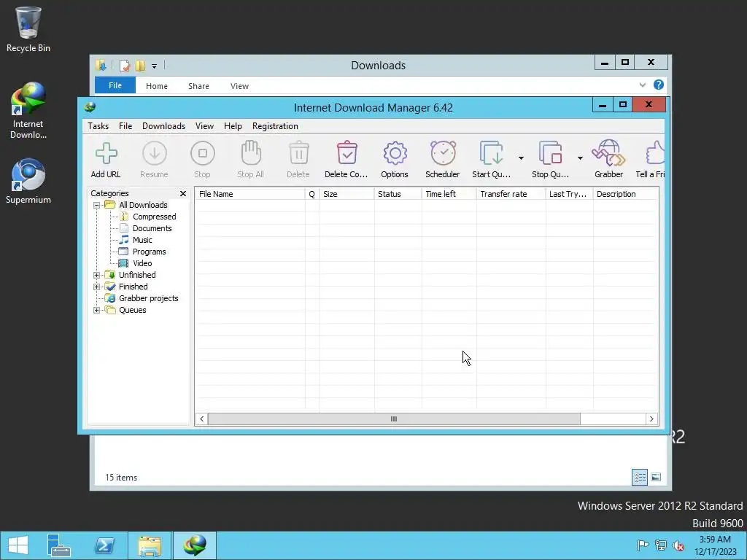
Task: Sort by the Transfer rate column header
Action: pos(511,194)
